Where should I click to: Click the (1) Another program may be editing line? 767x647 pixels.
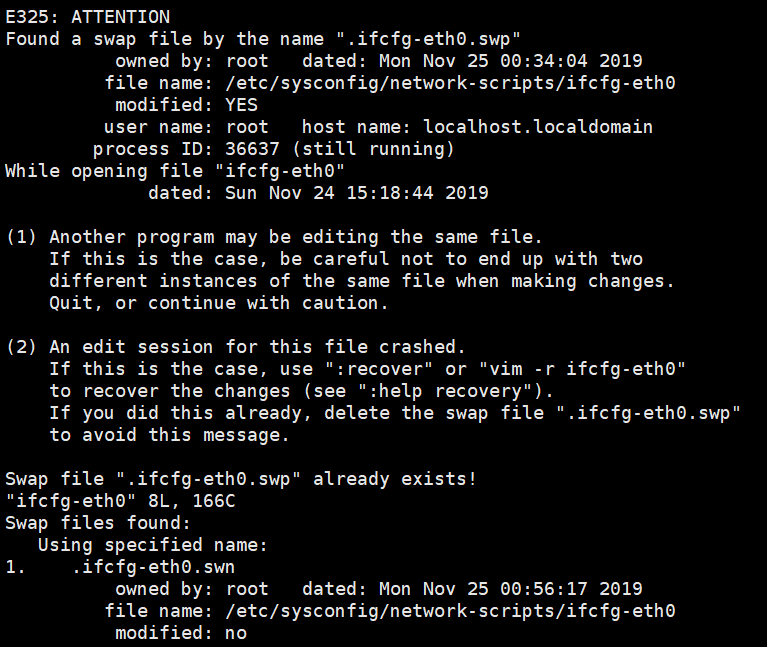tap(274, 237)
